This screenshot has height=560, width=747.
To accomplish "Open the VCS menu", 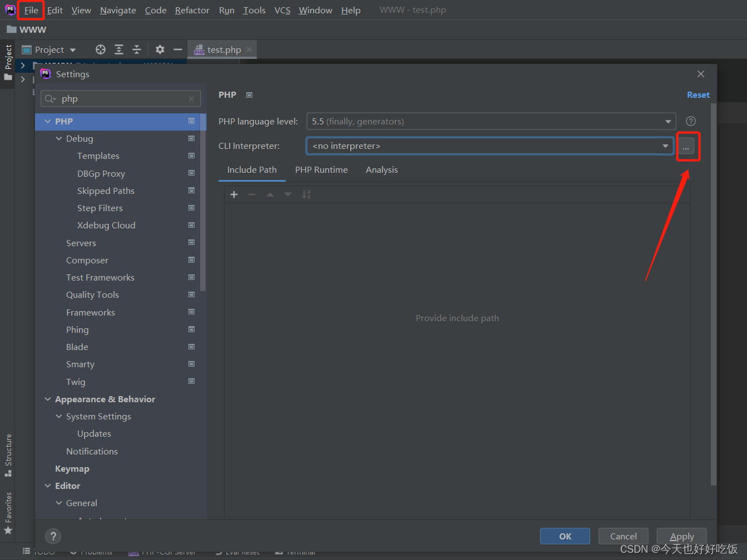I will [282, 10].
